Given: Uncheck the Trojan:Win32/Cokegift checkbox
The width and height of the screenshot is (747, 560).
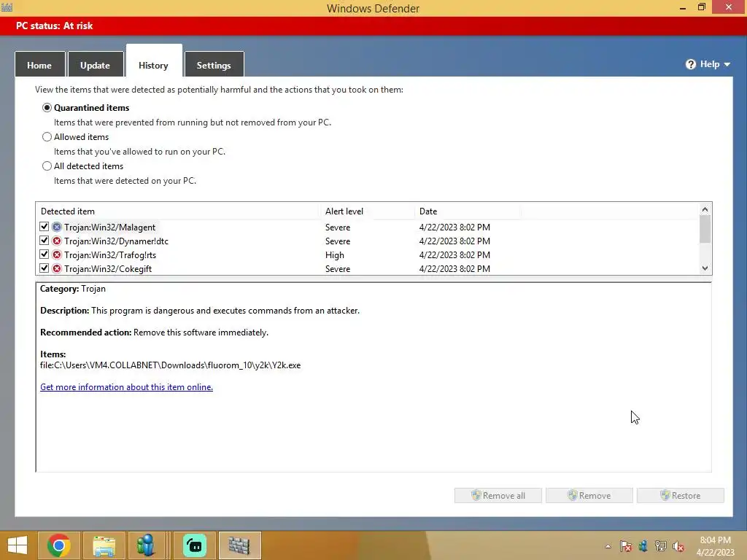Looking at the screenshot, I should coord(44,268).
